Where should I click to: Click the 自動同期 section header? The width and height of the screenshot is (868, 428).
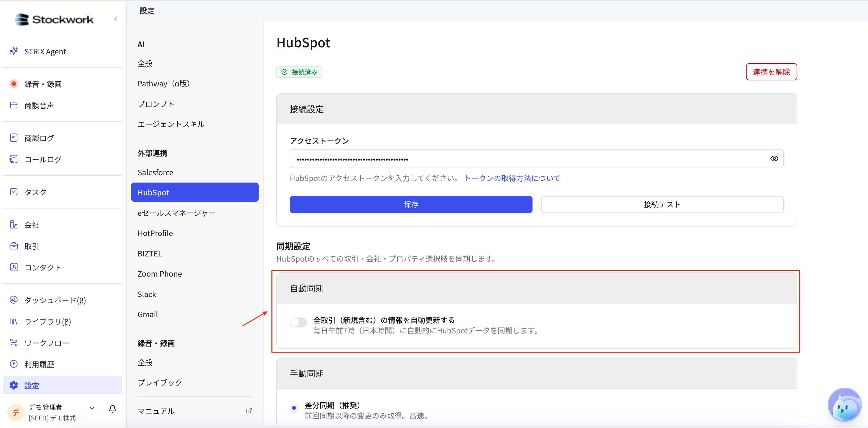(x=536, y=288)
